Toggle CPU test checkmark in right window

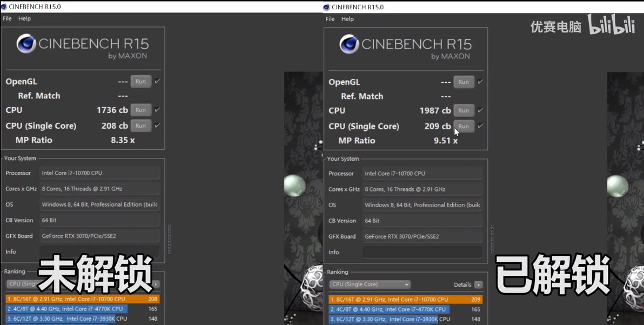tap(480, 110)
